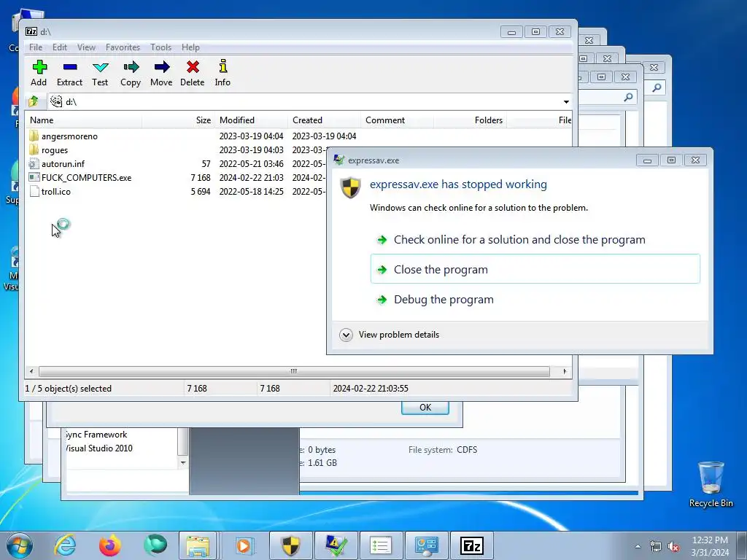
Task: Click the autorun.inf gear file icon
Action: 34,164
